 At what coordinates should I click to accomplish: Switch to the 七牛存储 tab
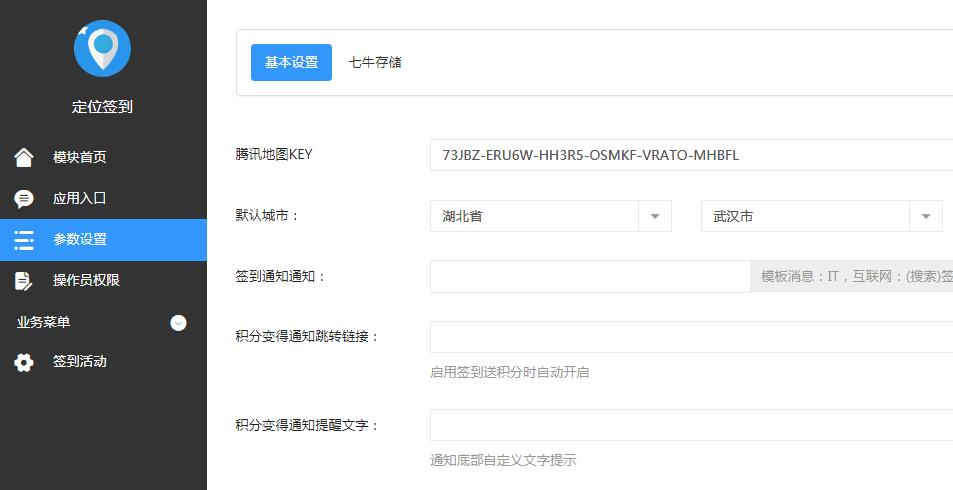(x=375, y=62)
